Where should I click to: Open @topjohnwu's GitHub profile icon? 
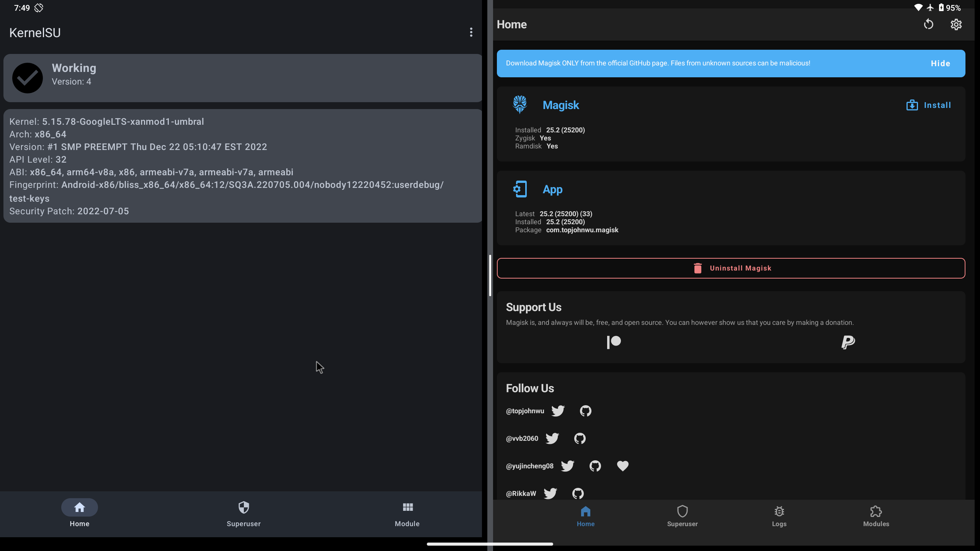point(585,411)
